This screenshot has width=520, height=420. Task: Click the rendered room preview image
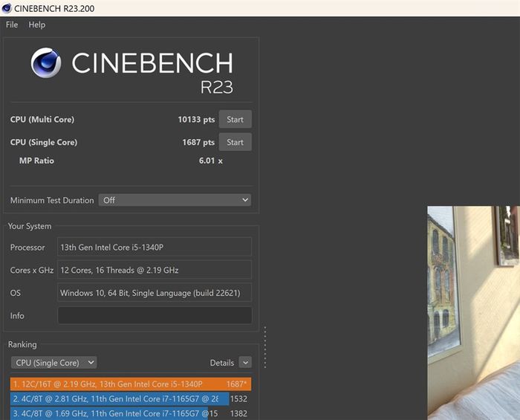click(x=474, y=313)
